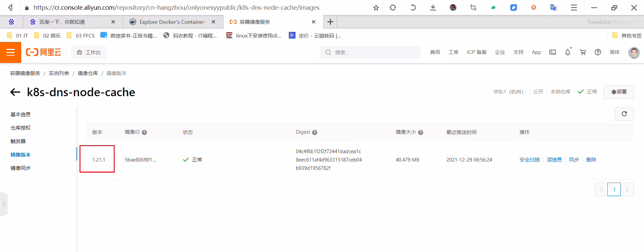Open the Cloud Shell terminal icon
644x252 pixels.
pos(552,52)
